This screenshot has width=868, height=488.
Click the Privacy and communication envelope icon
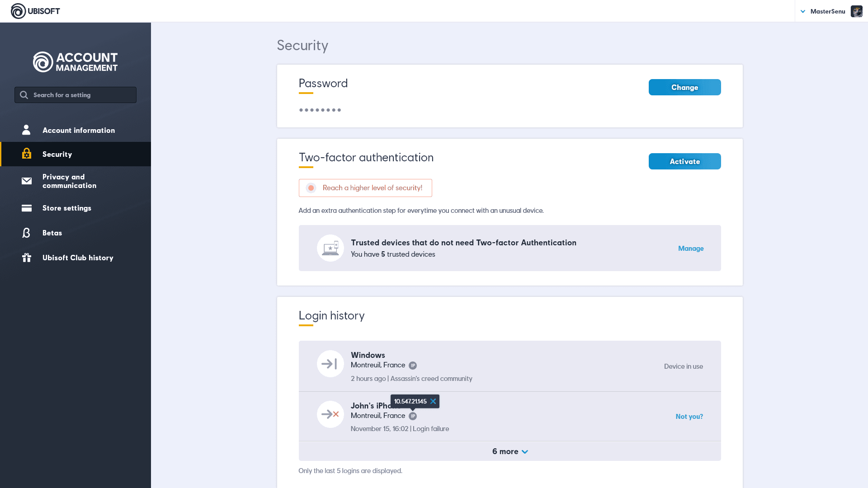tap(26, 181)
